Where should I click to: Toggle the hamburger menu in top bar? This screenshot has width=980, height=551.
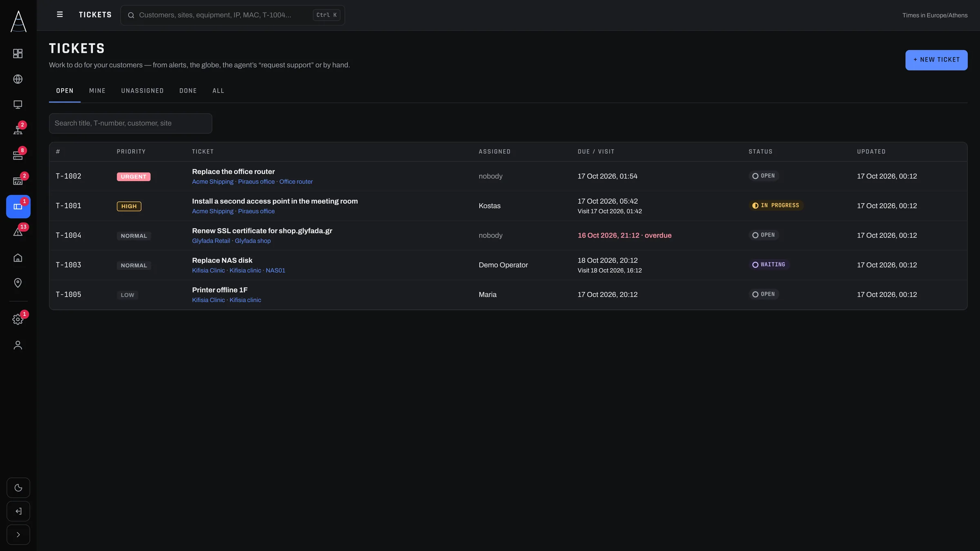(x=60, y=15)
